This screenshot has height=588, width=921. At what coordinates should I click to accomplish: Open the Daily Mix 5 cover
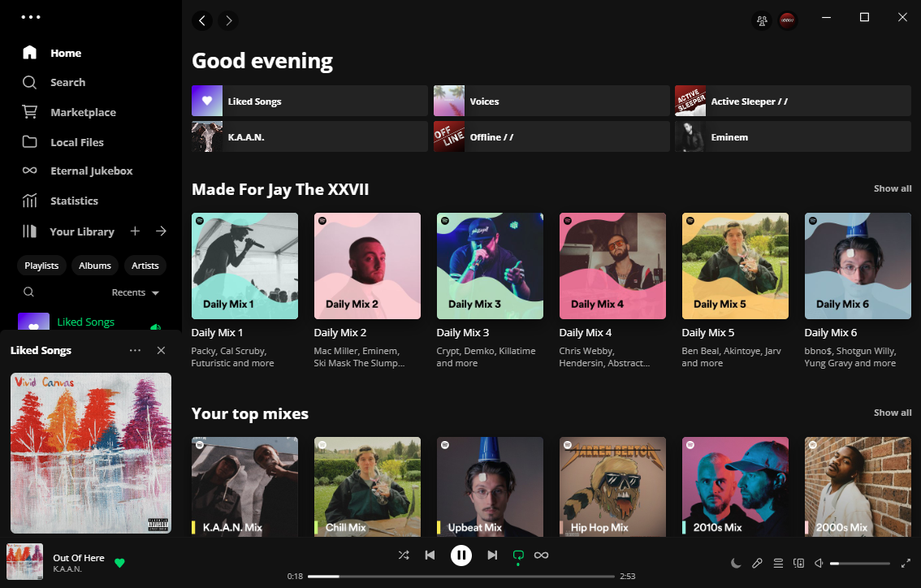[x=735, y=266]
